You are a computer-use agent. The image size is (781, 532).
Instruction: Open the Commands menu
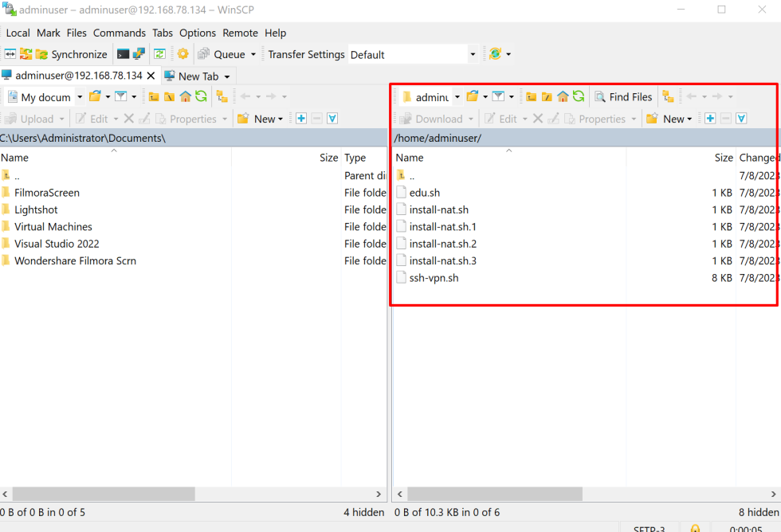point(120,33)
